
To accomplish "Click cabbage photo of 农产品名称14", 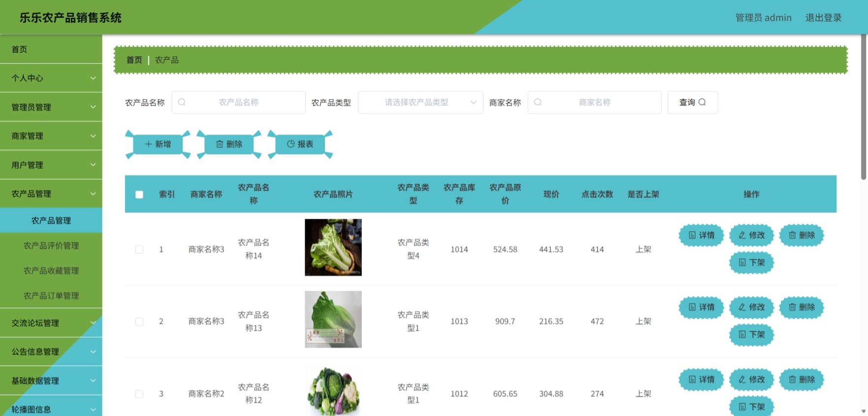I will pos(333,247).
